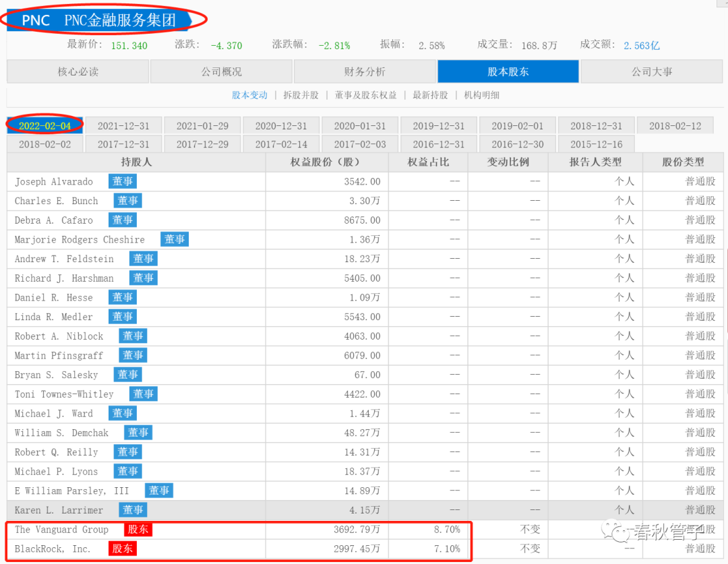
Task: Go to the 公司大事 tab
Action: click(652, 71)
